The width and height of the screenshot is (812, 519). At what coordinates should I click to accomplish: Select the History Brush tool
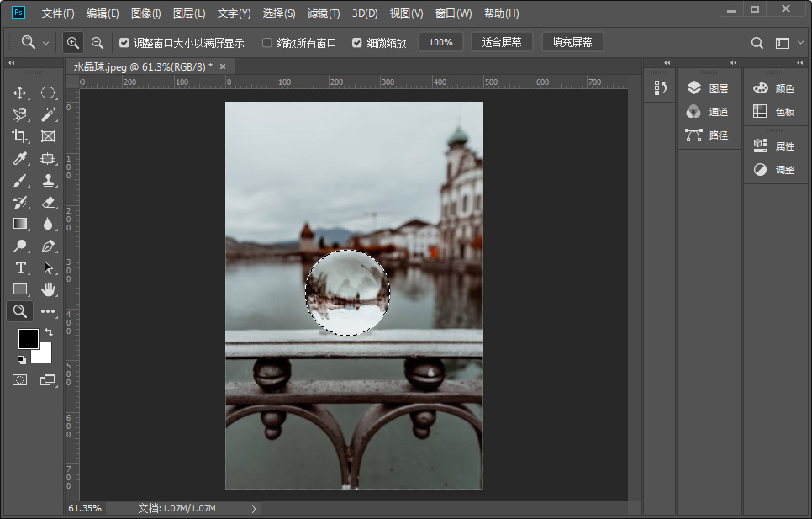point(19,202)
